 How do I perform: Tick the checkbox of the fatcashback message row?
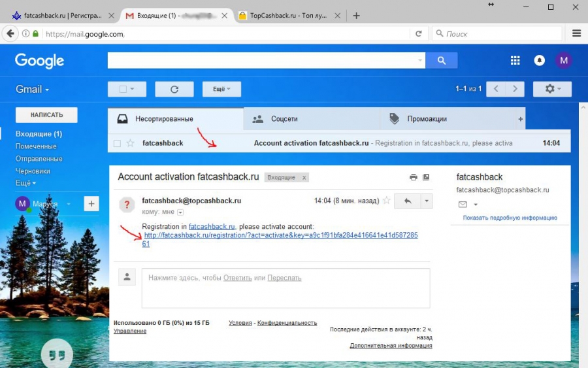[x=117, y=143]
